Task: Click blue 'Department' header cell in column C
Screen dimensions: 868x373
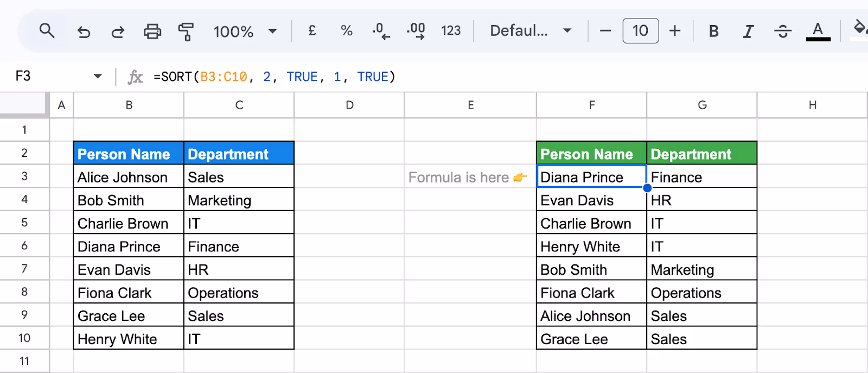Action: 239,154
